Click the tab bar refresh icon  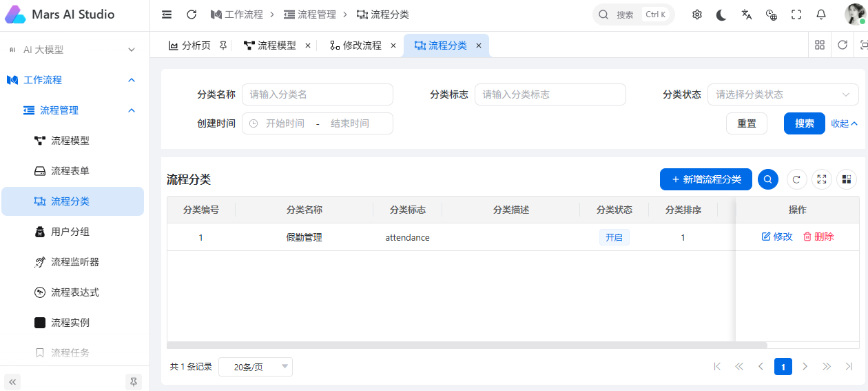(x=843, y=45)
